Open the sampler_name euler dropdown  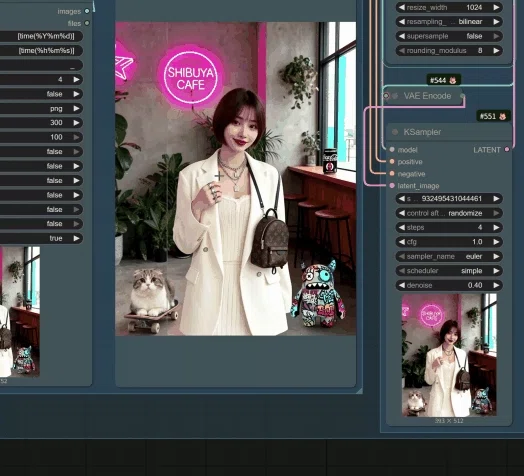(449, 256)
